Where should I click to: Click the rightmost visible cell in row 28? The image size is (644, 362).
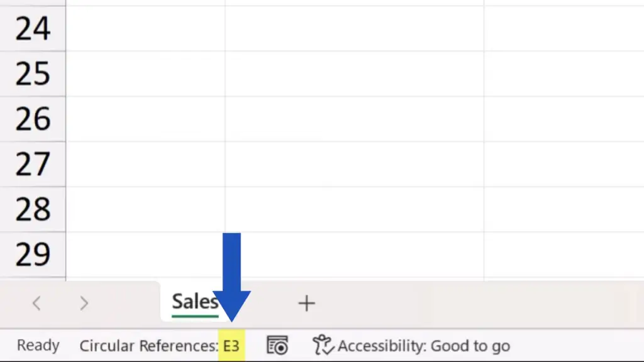[x=563, y=210]
